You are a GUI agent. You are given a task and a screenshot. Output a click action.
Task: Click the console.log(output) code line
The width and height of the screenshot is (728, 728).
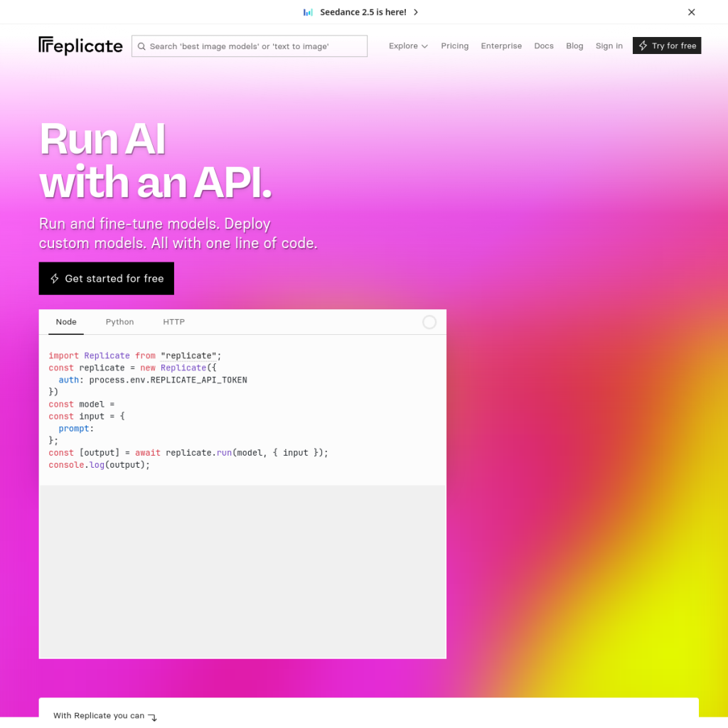click(100, 465)
